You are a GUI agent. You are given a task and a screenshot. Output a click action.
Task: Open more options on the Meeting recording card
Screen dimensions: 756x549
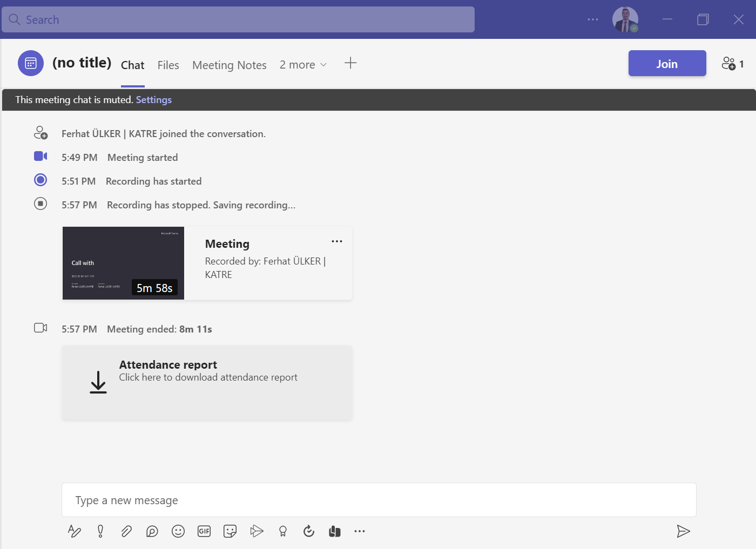click(x=337, y=241)
